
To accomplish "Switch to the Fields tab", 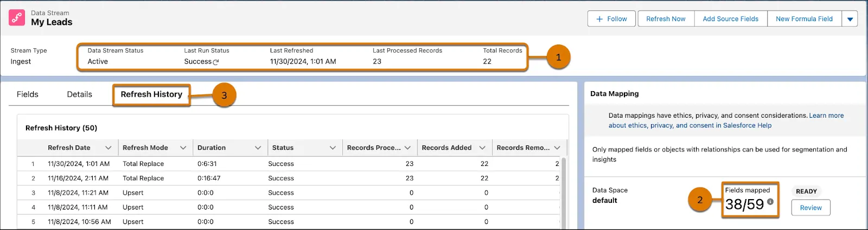I will (28, 94).
